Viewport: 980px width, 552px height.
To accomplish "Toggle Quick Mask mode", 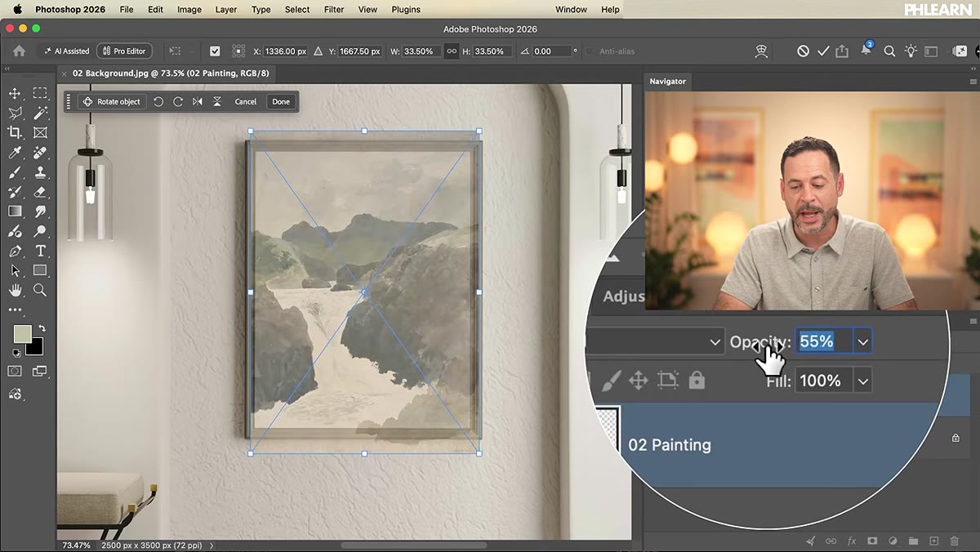I will [15, 372].
